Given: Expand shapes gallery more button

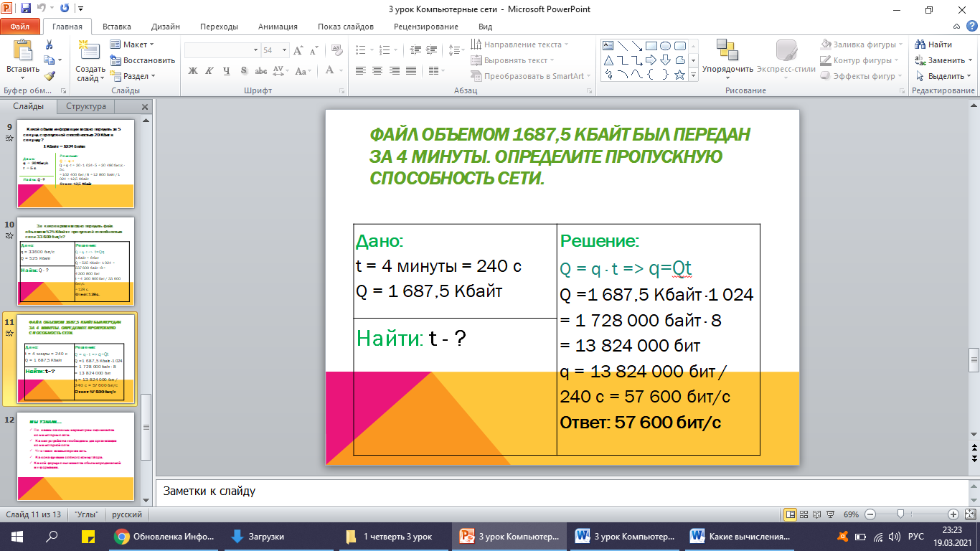Looking at the screenshot, I should coord(692,74).
